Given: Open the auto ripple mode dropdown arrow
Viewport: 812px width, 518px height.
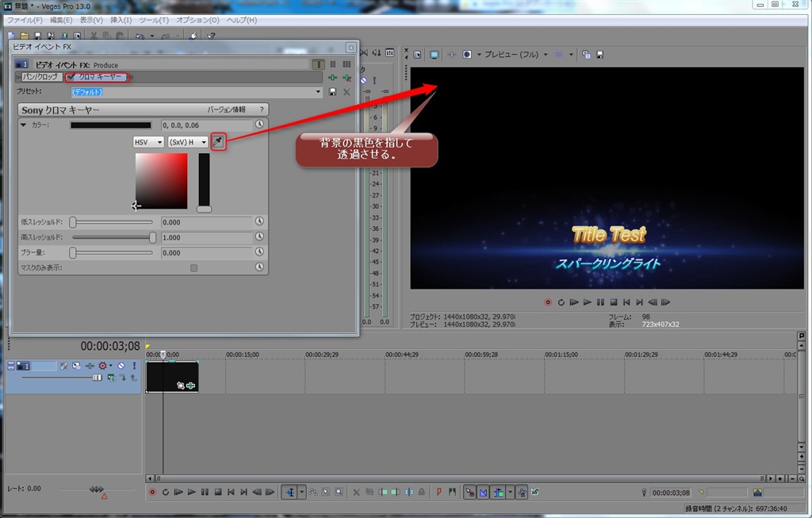Looking at the screenshot, I should click(510, 492).
